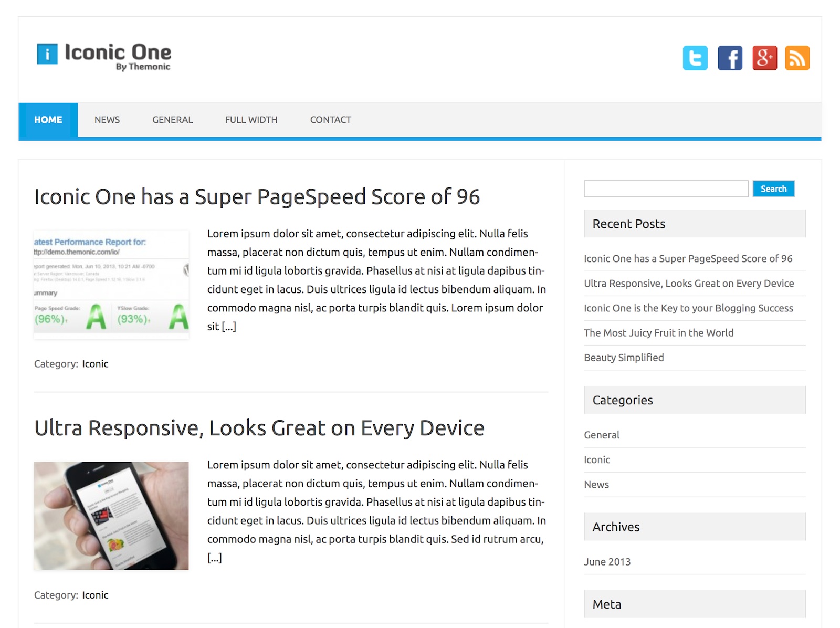Select News under sidebar Categories
This screenshot has height=628, width=840.
point(596,485)
